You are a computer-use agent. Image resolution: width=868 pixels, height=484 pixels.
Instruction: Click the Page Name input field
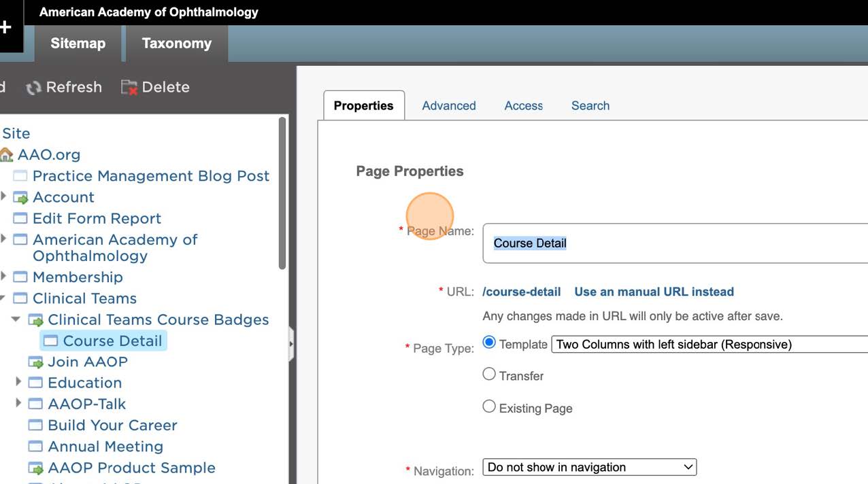pos(675,243)
